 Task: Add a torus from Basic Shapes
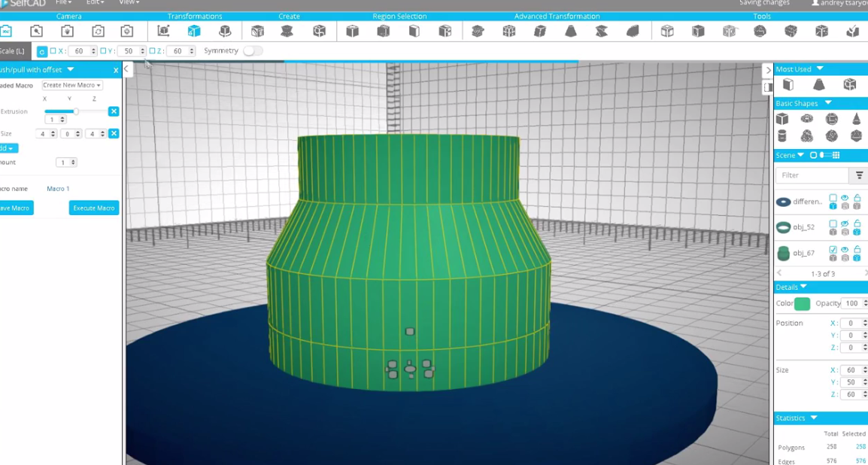[x=806, y=118]
